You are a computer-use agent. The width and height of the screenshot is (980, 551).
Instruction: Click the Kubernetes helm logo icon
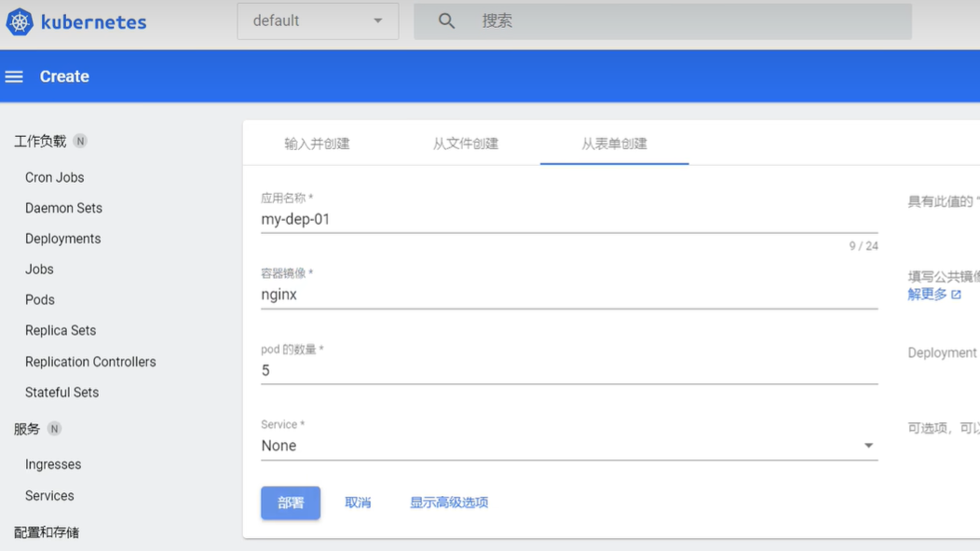[x=20, y=21]
